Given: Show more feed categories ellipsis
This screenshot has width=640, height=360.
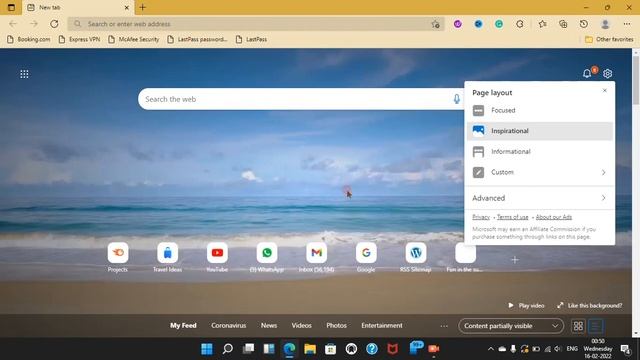Looking at the screenshot, I should (444, 326).
